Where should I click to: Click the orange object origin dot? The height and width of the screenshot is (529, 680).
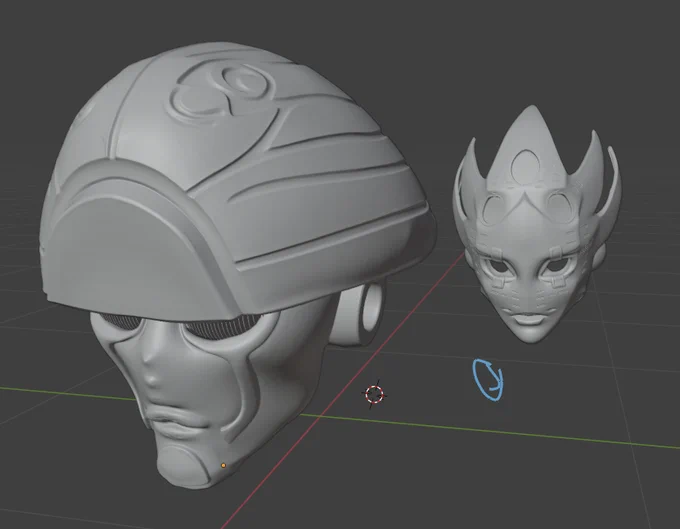(223, 465)
